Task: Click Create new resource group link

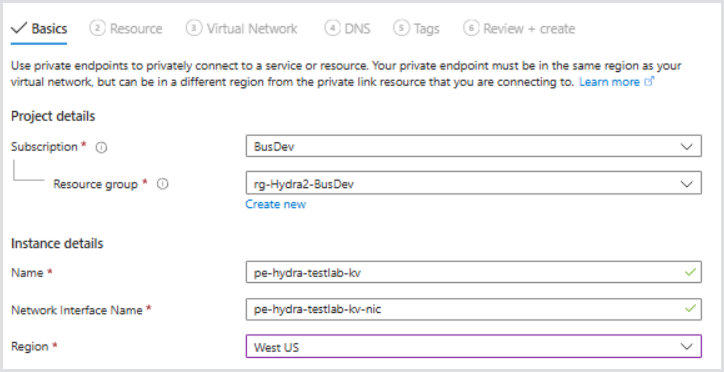Action: (275, 204)
